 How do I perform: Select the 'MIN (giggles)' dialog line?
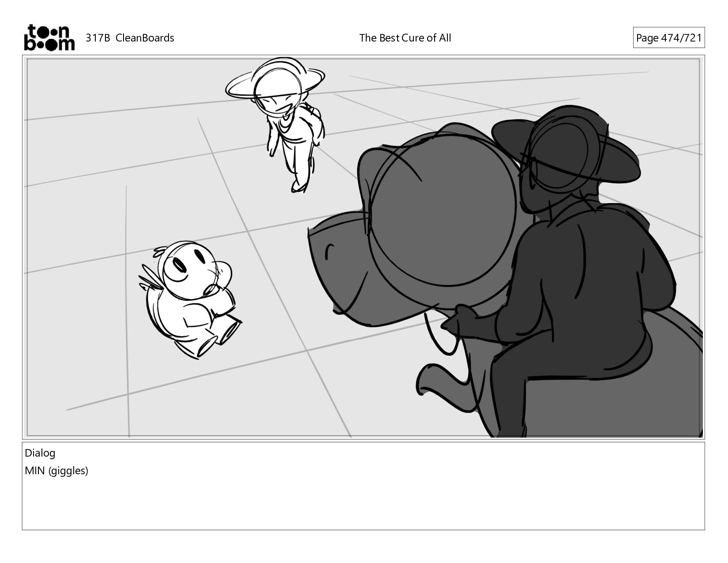click(x=56, y=471)
